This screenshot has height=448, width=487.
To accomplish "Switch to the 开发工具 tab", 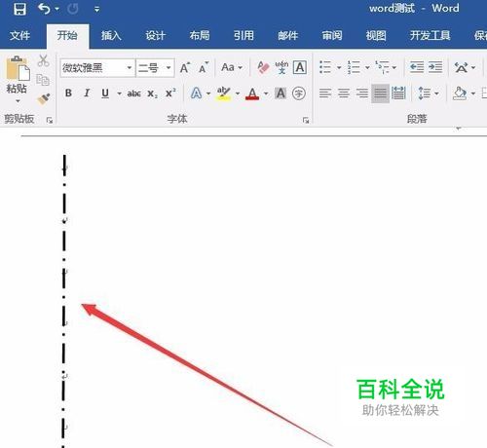I will point(430,35).
